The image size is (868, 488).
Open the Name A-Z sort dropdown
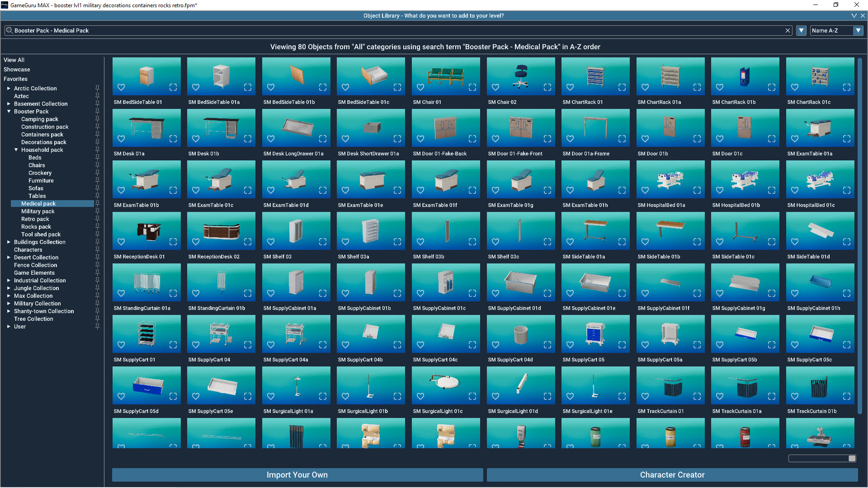859,30
